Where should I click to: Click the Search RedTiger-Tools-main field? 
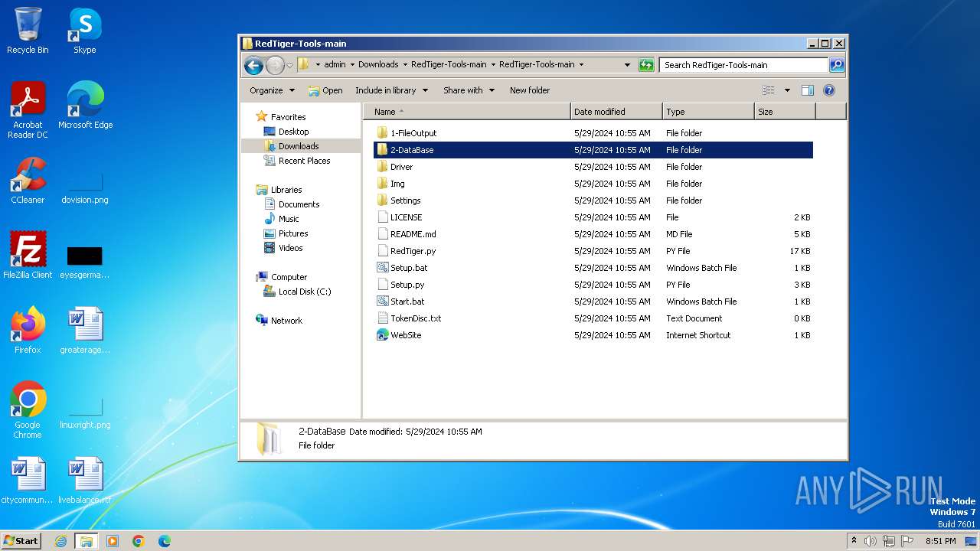[x=743, y=65]
